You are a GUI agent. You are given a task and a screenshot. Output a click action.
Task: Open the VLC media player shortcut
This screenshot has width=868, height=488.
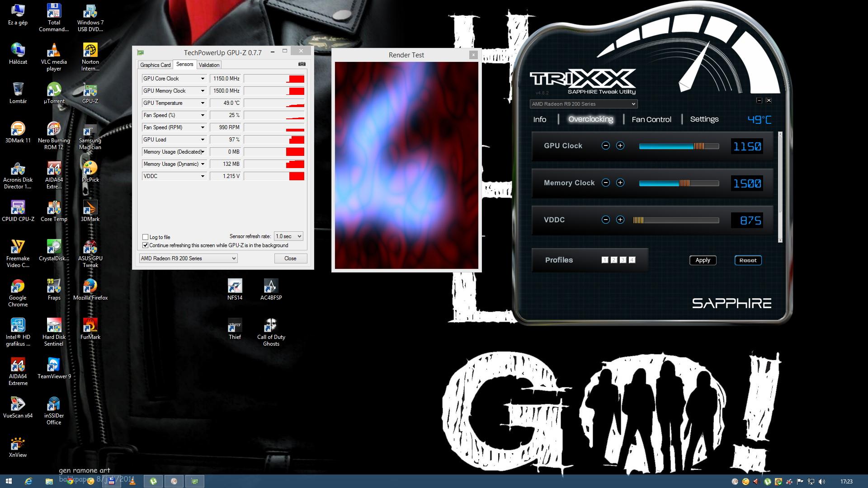[x=54, y=57]
